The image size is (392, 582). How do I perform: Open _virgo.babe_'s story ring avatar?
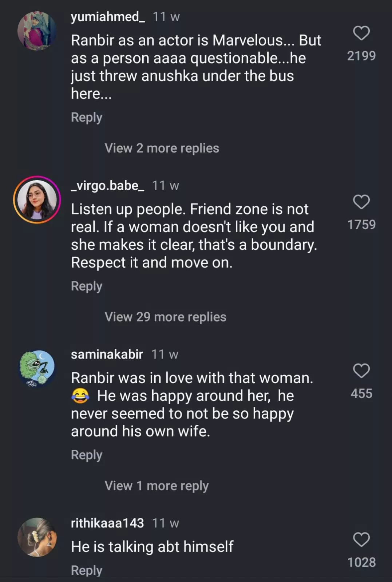[37, 199]
